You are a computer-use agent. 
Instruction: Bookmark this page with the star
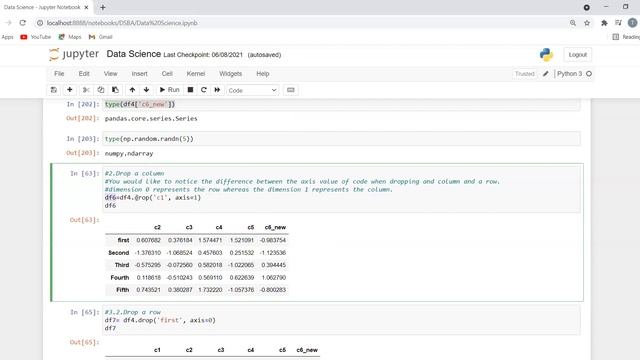[x=587, y=23]
